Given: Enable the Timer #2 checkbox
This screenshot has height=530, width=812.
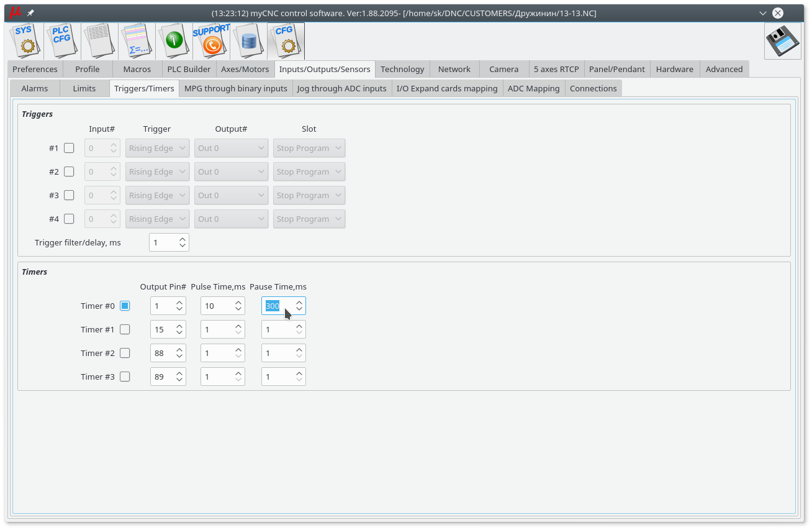Looking at the screenshot, I should click(125, 353).
